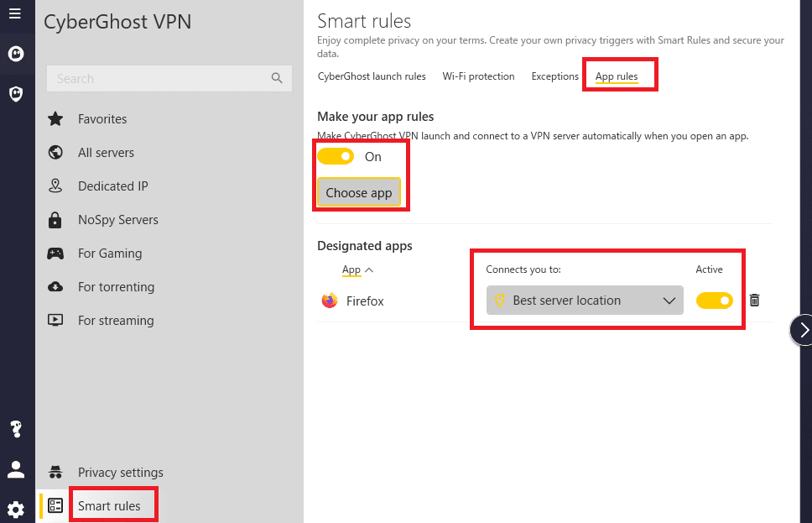812x523 pixels.
Task: Open the settings gear icon
Action: coord(16,510)
